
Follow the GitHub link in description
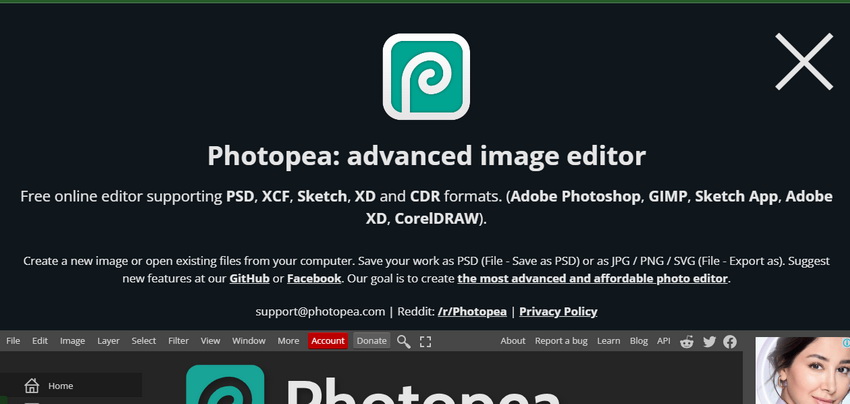click(x=249, y=279)
